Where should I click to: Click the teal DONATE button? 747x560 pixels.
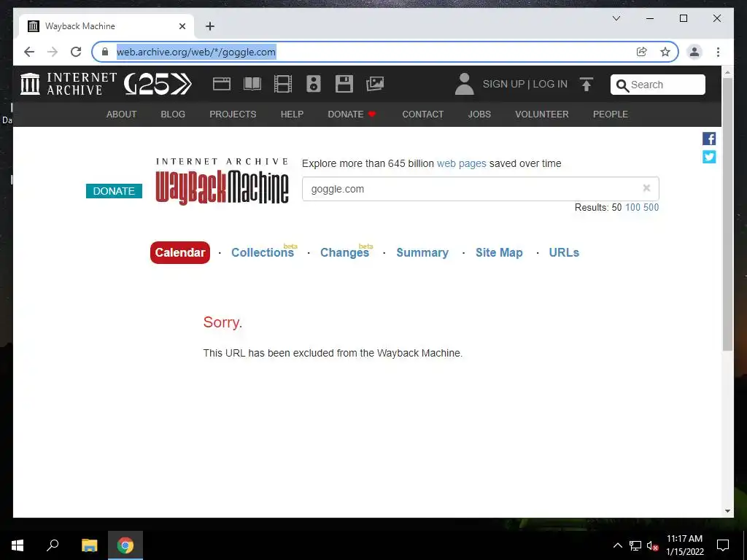point(114,191)
